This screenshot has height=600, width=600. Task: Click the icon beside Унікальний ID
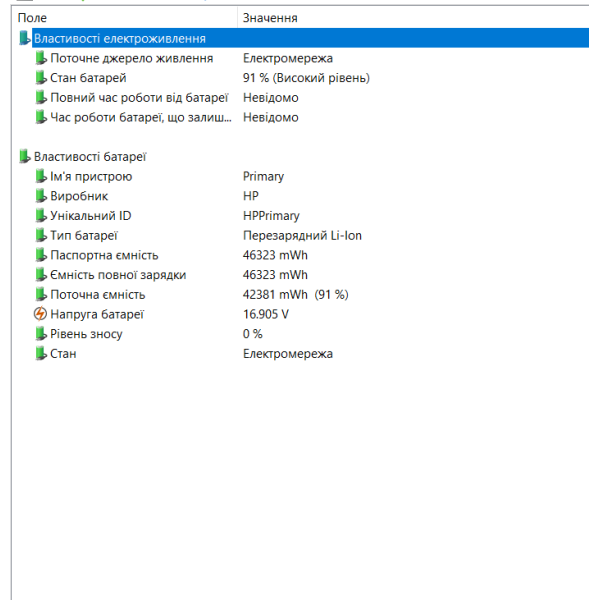click(x=41, y=216)
